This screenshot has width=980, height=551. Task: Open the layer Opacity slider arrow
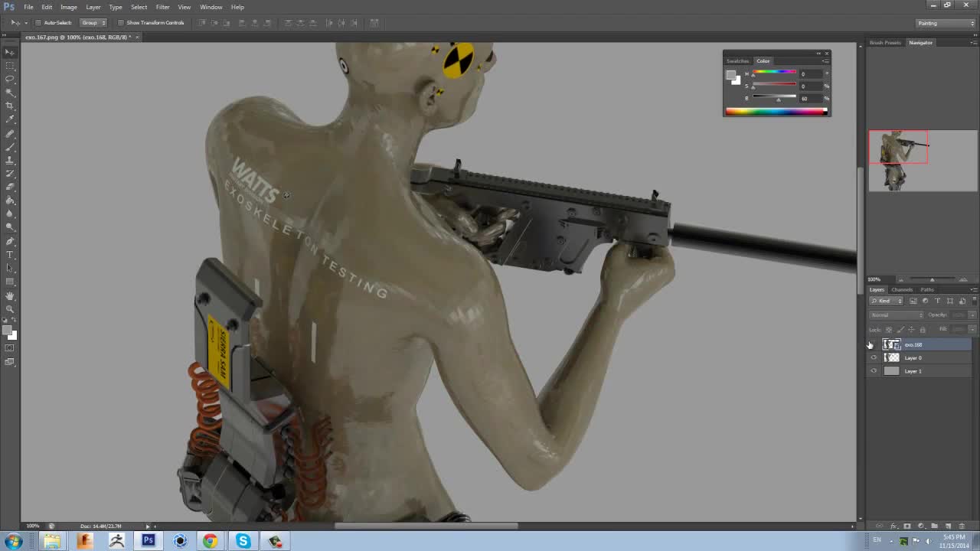click(972, 315)
